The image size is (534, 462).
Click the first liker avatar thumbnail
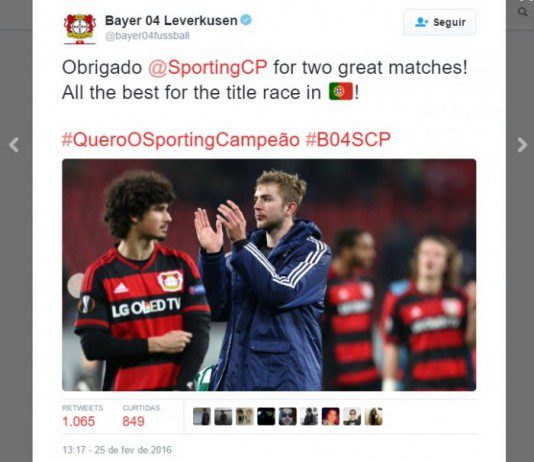click(202, 416)
